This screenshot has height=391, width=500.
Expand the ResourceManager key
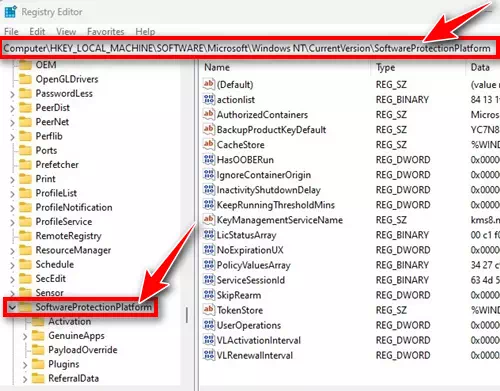(x=12, y=251)
